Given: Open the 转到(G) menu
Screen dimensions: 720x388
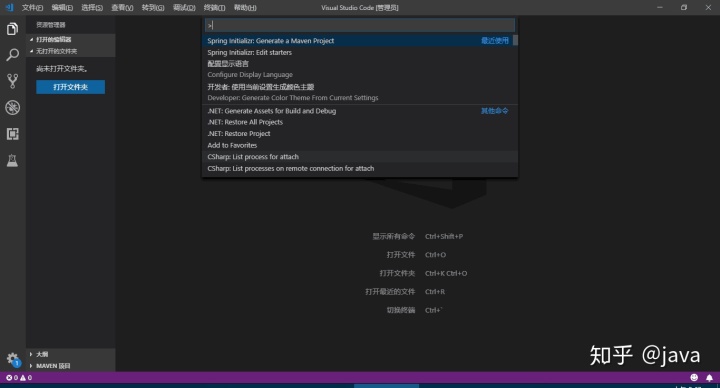Looking at the screenshot, I should pos(153,7).
